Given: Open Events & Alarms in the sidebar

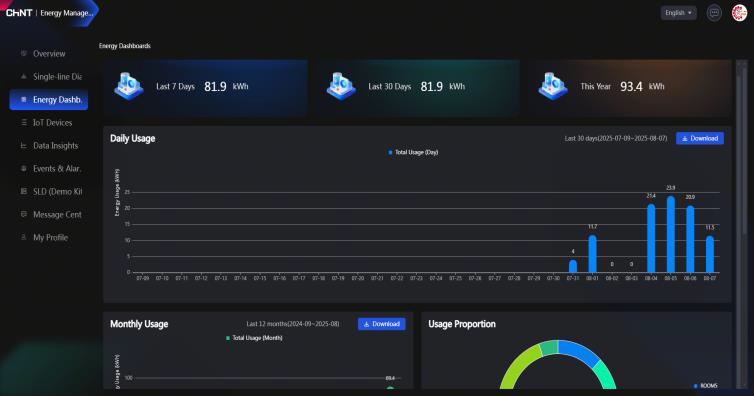Looking at the screenshot, I should pyautogui.click(x=49, y=169).
